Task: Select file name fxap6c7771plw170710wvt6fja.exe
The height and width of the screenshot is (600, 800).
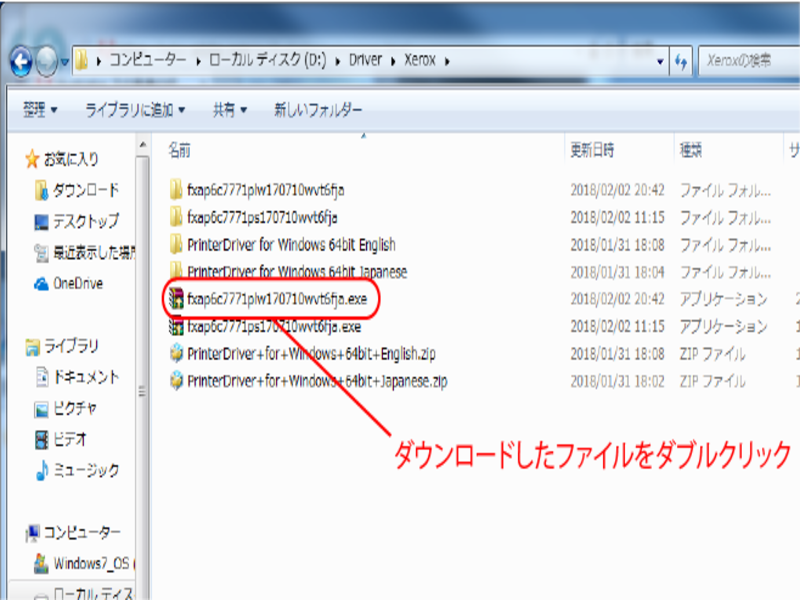Action: coord(277,299)
